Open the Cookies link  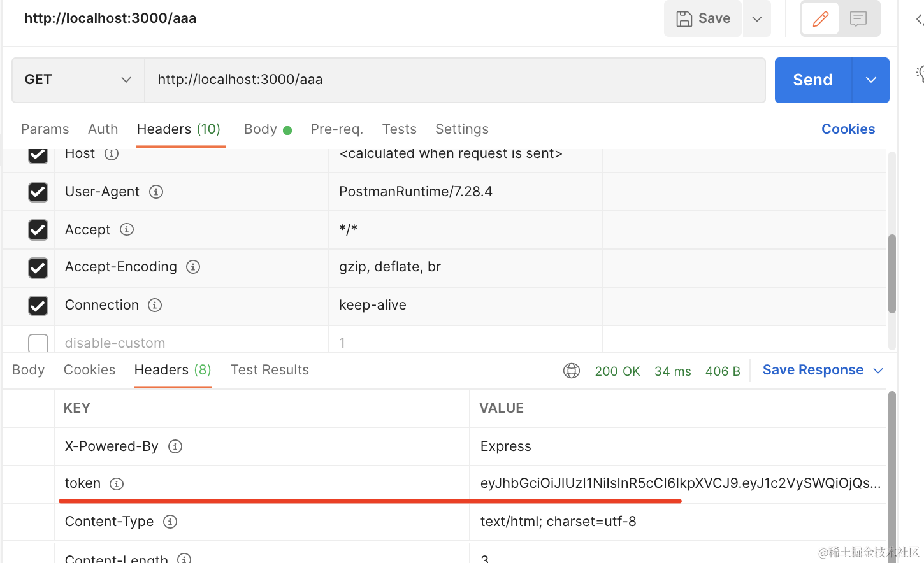click(x=848, y=129)
